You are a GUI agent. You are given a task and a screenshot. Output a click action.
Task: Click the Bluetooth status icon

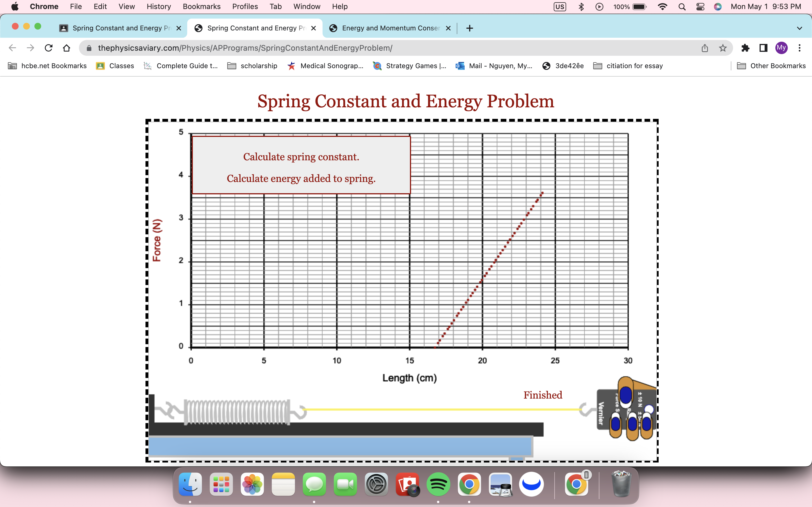coord(581,7)
